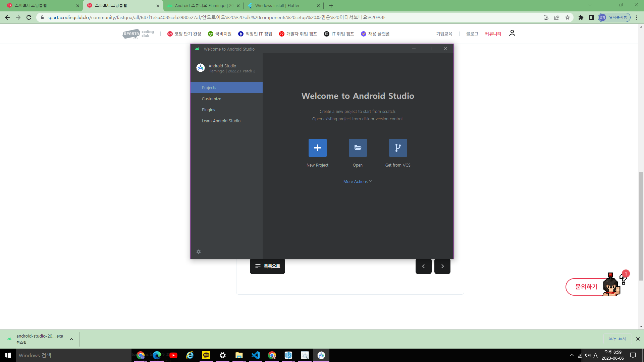The height and width of the screenshot is (362, 644).
Task: Open YouTube from the taskbar
Action: (x=173, y=355)
